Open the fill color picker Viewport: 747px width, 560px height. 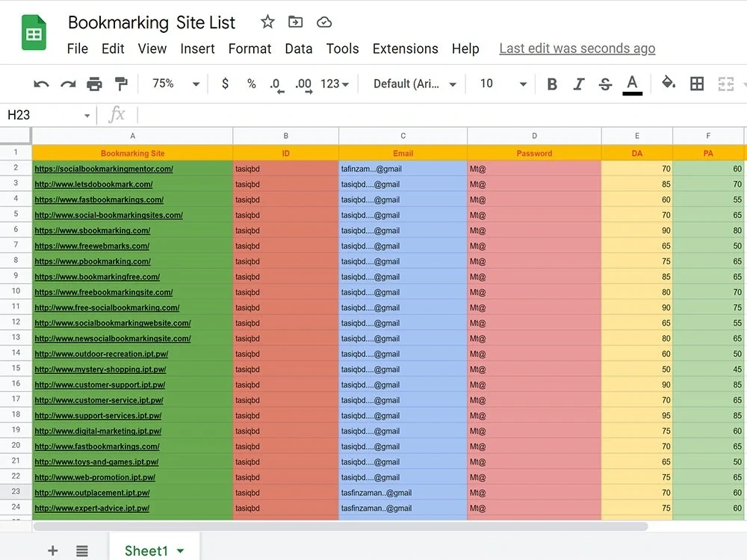coord(669,84)
